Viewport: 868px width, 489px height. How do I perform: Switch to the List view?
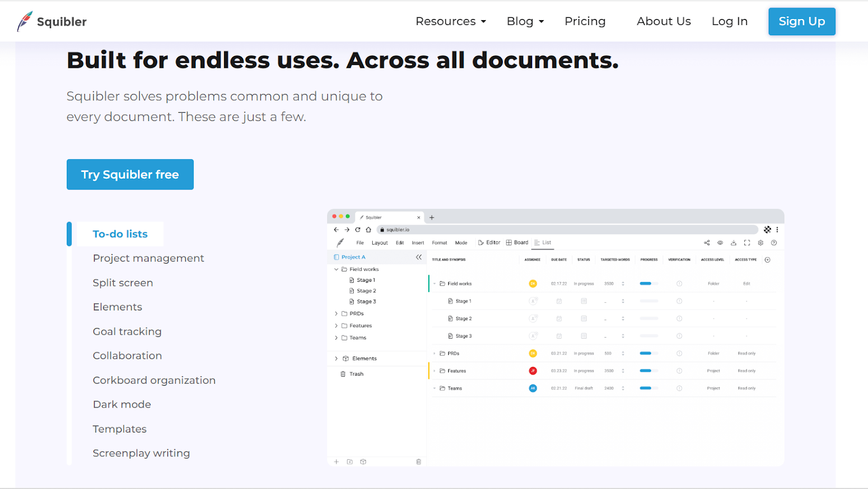click(x=542, y=243)
